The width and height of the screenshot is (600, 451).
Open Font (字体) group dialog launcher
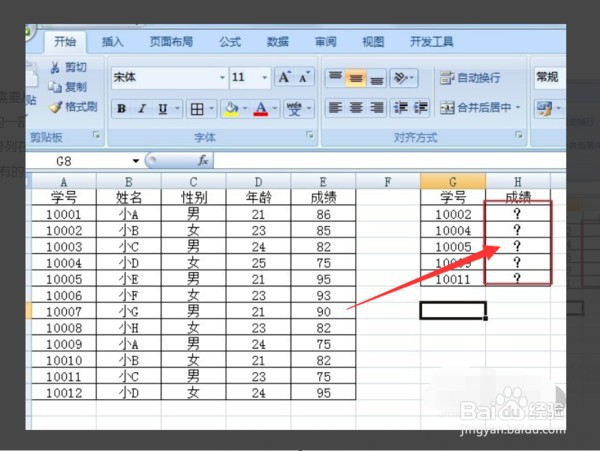(310, 135)
